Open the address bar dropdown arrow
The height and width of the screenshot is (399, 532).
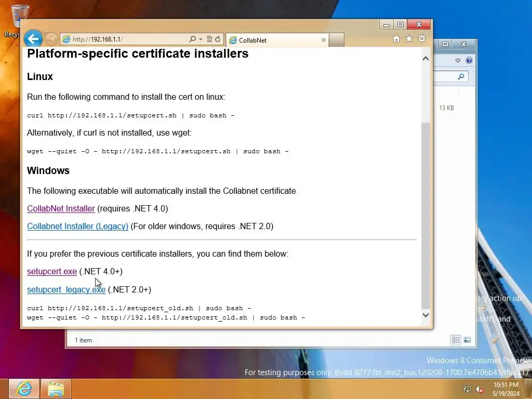tap(201, 39)
